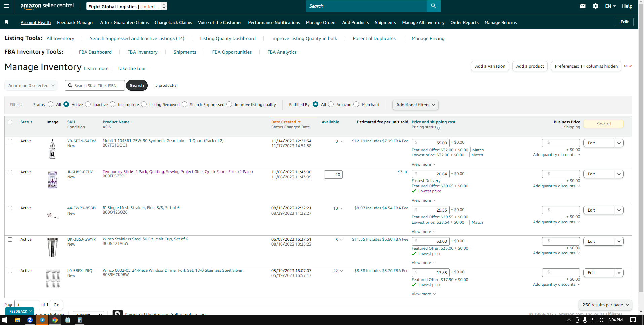Expand quantity discounts for Winco Malt Cup
Viewport: 644px width, 325px height.
point(557,253)
